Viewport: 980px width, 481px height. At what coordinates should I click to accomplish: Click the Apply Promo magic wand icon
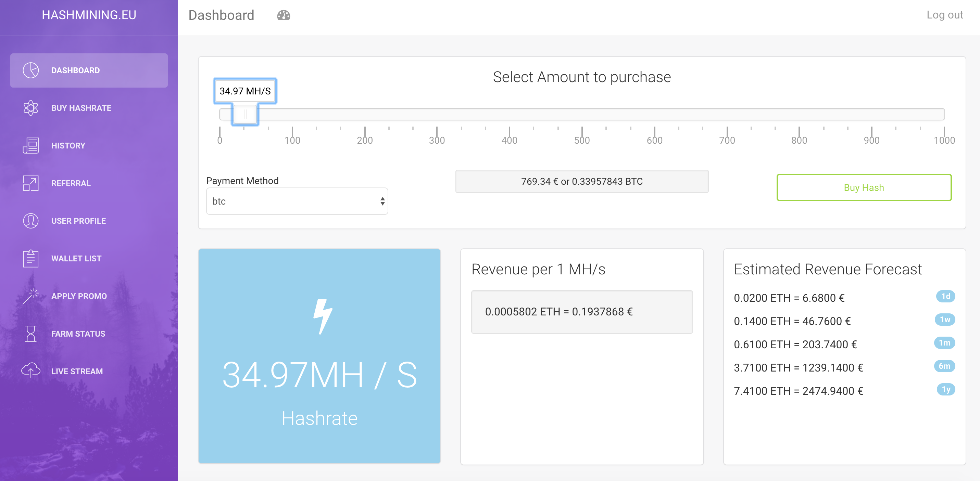[30, 296]
